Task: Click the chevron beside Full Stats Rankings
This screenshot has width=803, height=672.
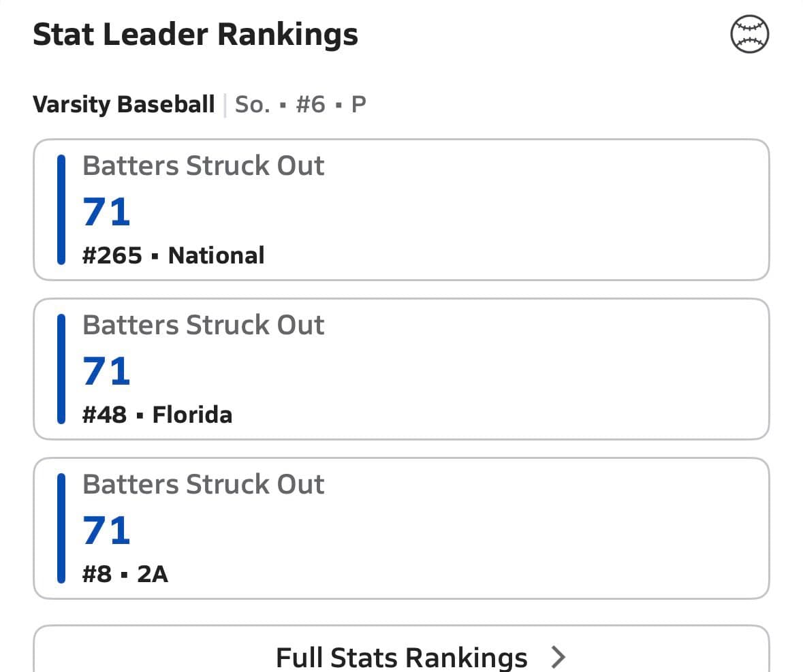Action: tap(558, 657)
